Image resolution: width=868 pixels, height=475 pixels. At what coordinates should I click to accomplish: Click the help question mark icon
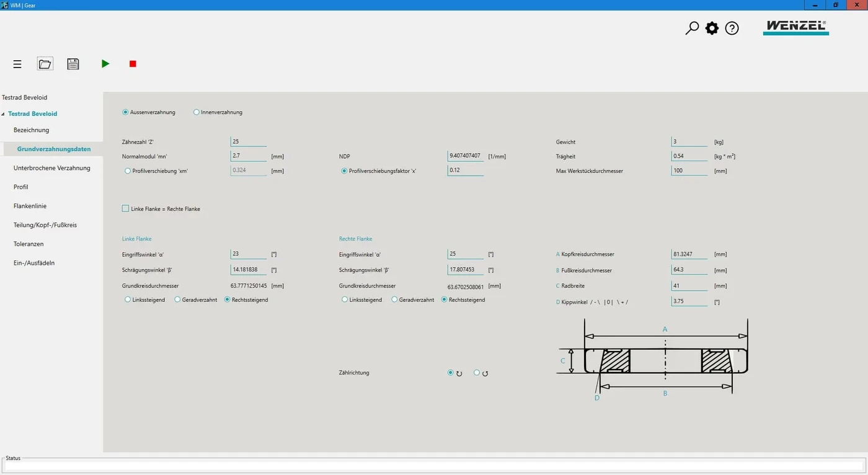(x=732, y=28)
